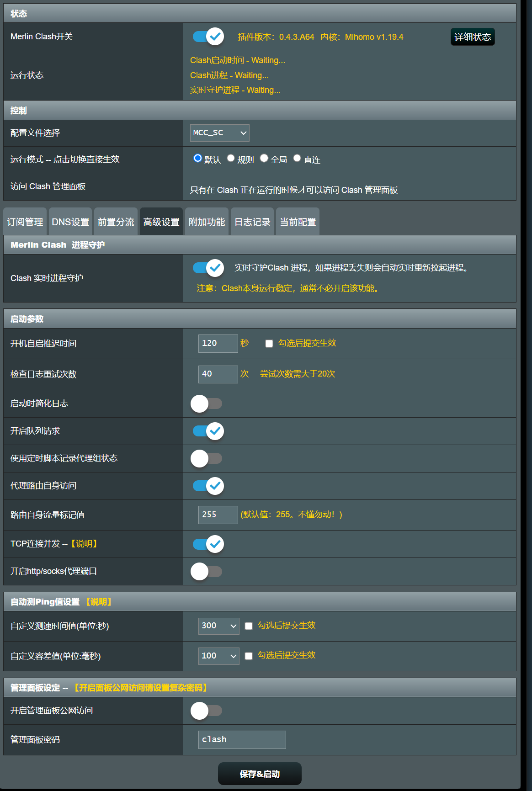Open the 自定义容差值 100 dropdown
532x791 pixels.
(219, 656)
